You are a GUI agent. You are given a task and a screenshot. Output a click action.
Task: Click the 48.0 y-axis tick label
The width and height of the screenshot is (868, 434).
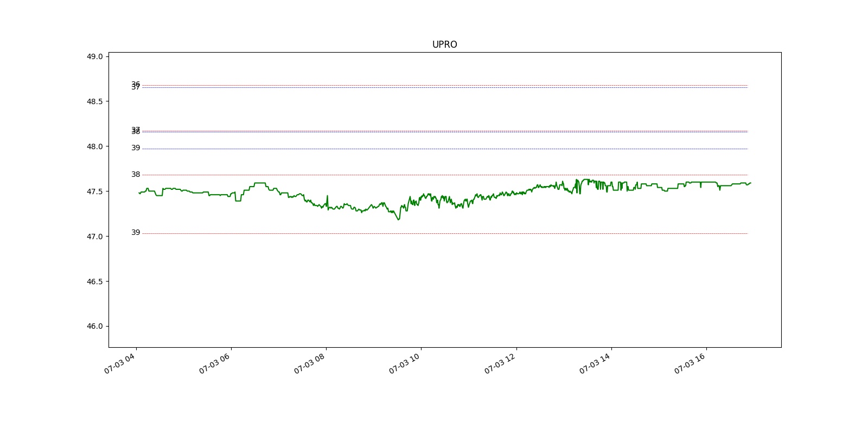[x=94, y=146]
